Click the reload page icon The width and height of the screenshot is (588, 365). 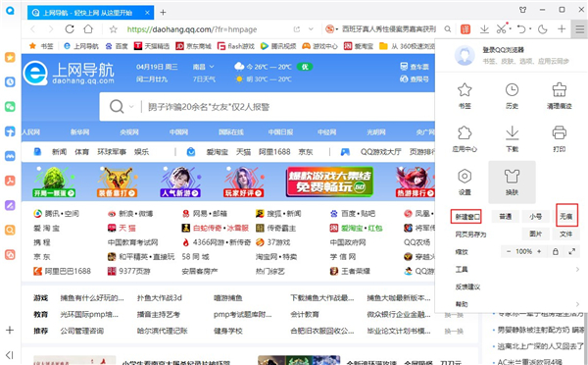click(x=70, y=28)
